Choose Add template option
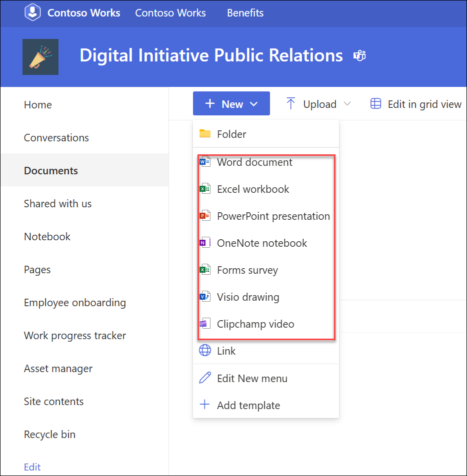Image resolution: width=467 pixels, height=476 pixels. [x=248, y=406]
